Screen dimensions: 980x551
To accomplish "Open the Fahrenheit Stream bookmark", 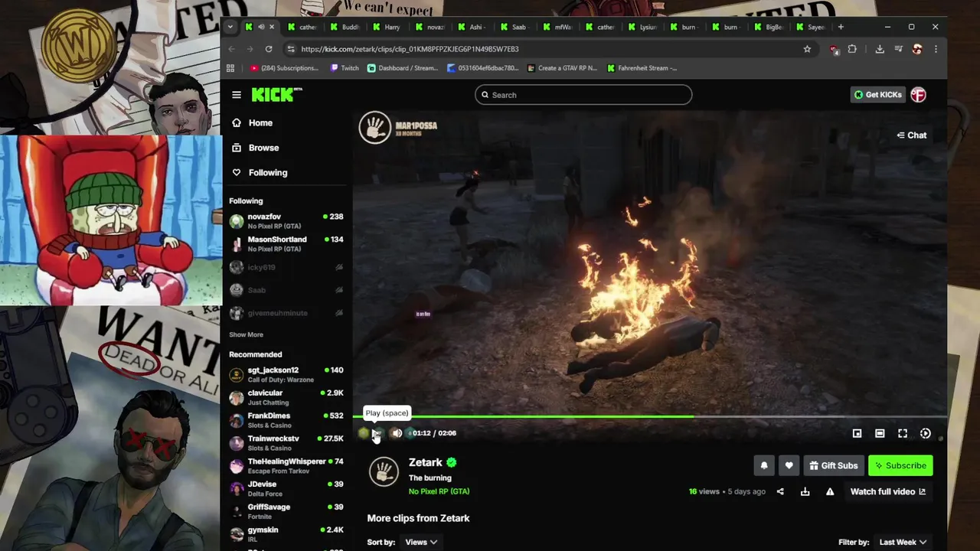I will (642, 68).
